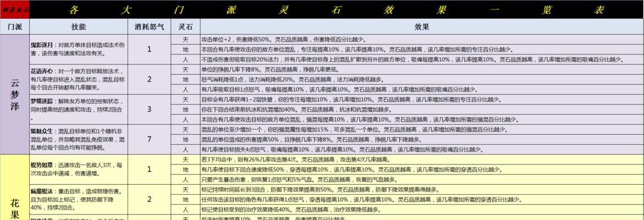Screen dimensions: 644x220
Task: Select effect 有几率吸取目标1点怒气
Action: (422, 89)
